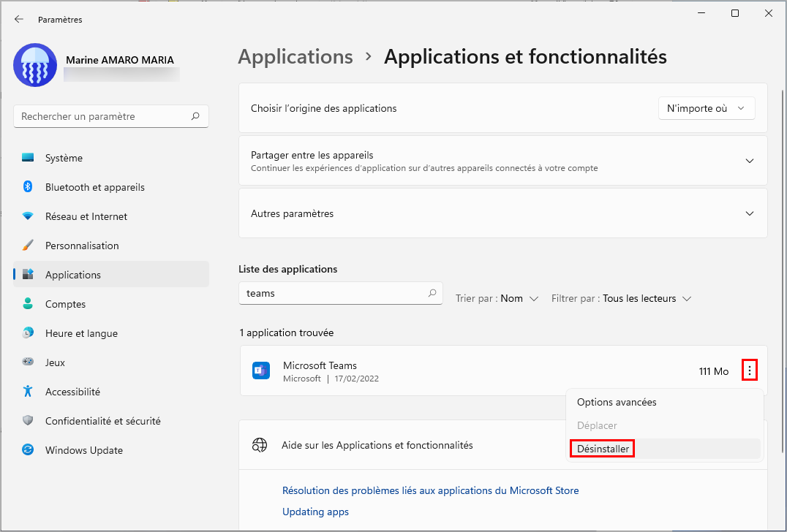787x532 pixels.
Task: Click the jellyfish profile avatar
Action: pyautogui.click(x=35, y=65)
